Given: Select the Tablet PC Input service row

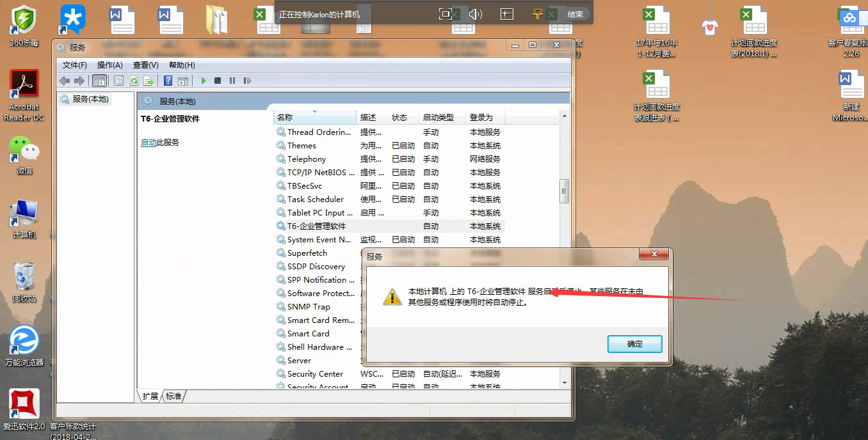Looking at the screenshot, I should click(389, 213).
